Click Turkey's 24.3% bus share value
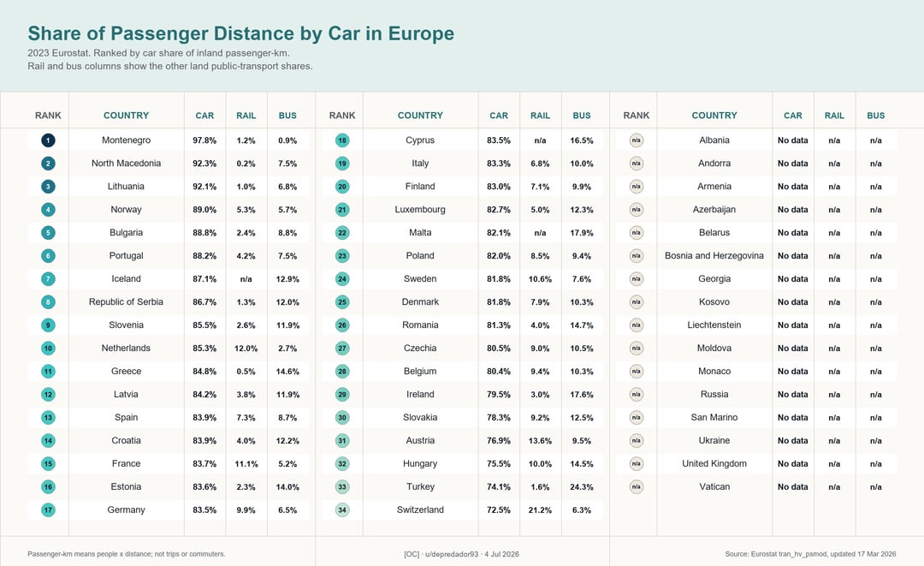 pyautogui.click(x=582, y=487)
